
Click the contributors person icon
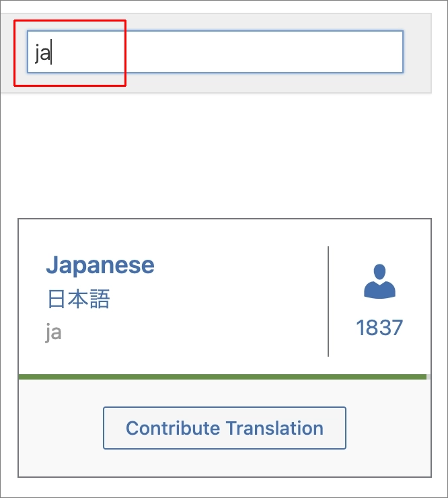[x=379, y=281]
